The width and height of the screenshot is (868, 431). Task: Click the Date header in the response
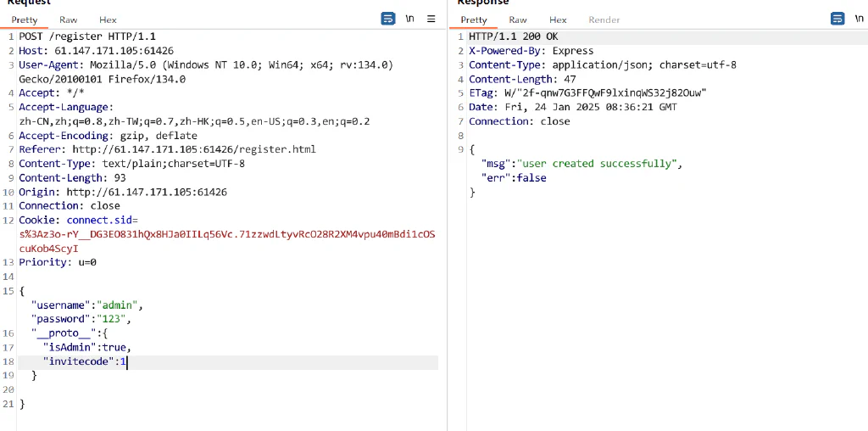(x=573, y=108)
